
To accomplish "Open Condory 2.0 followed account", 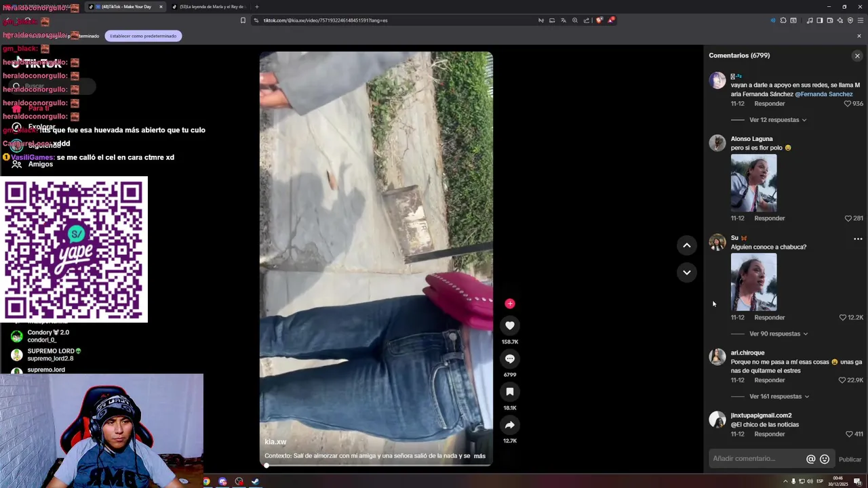I will tap(41, 335).
